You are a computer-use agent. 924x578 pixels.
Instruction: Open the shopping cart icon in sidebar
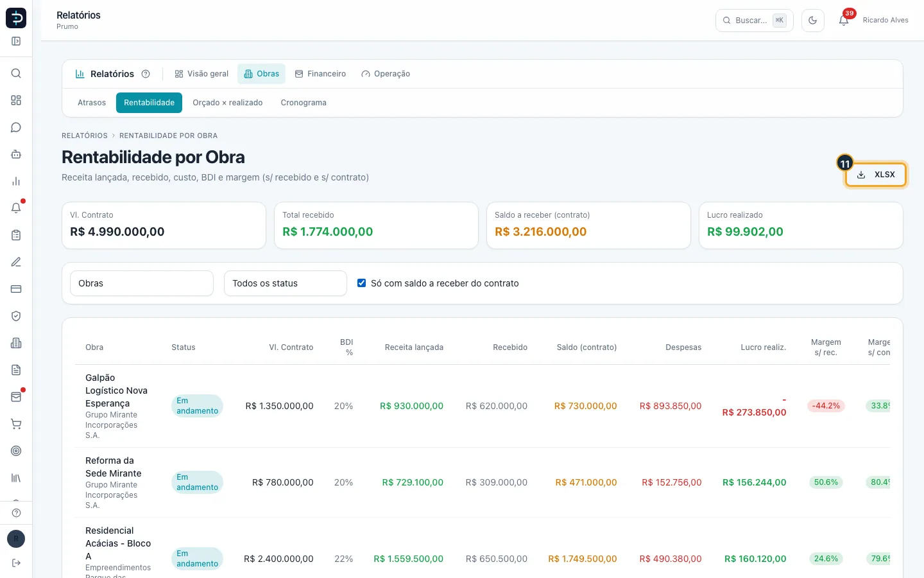[16, 424]
